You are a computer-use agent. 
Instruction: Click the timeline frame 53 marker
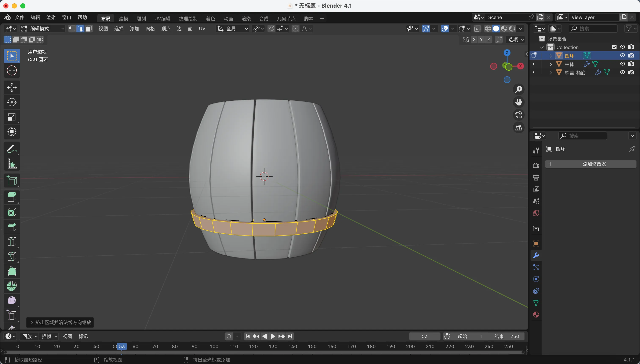[122, 346]
